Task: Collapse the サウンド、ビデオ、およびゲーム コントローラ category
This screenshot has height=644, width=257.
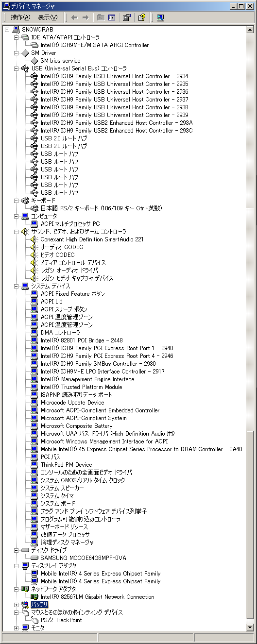Action: point(16,232)
